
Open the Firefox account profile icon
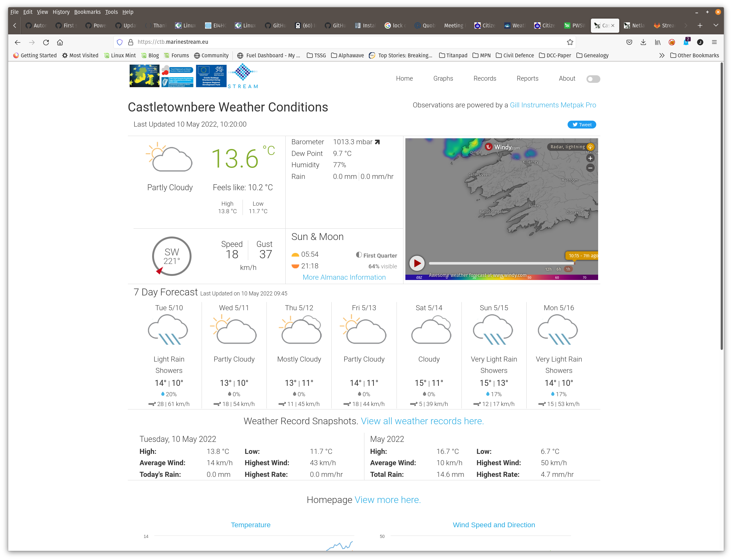[x=700, y=42]
